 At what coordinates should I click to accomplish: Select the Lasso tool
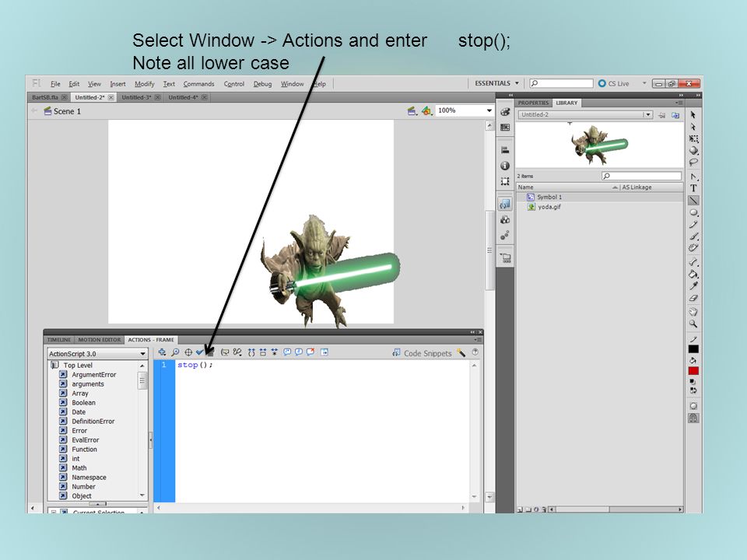pyautogui.click(x=693, y=163)
